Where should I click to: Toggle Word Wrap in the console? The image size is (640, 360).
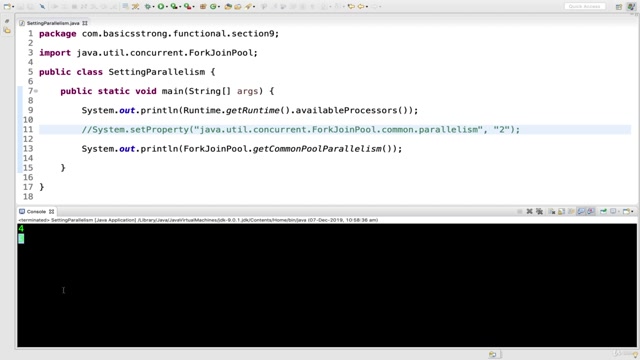(571, 211)
